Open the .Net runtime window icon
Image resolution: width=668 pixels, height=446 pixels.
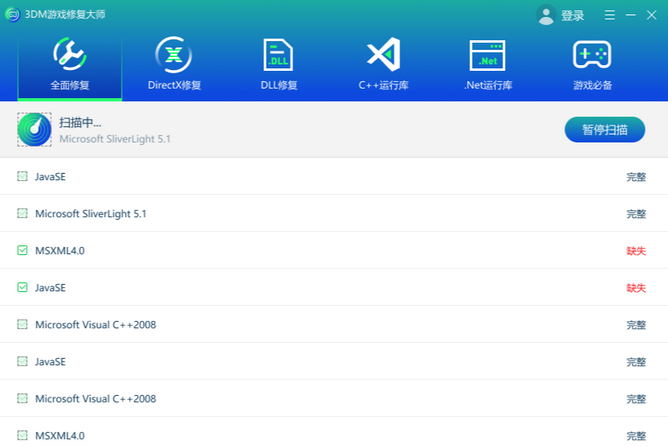(x=487, y=54)
